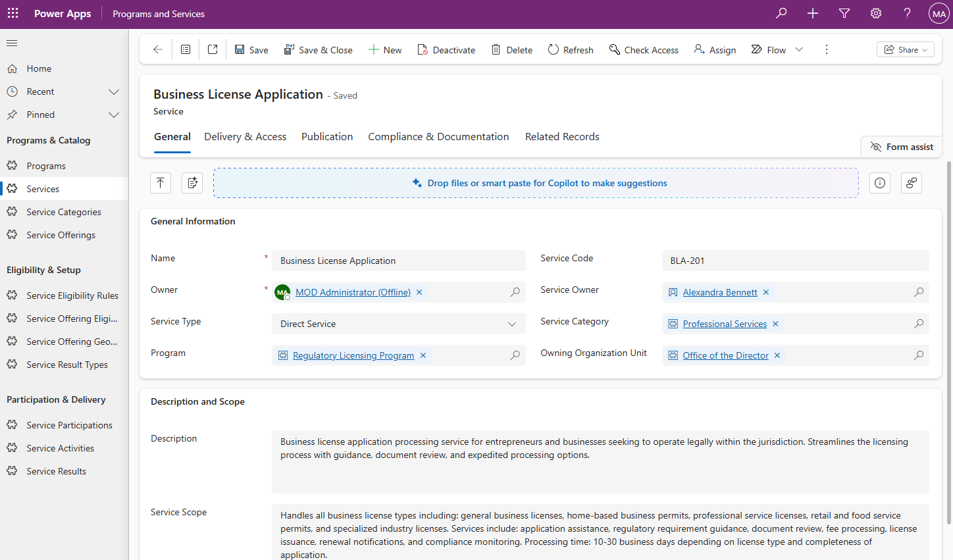Click Check Access
Image resolution: width=953 pixels, height=560 pixels.
(x=644, y=50)
